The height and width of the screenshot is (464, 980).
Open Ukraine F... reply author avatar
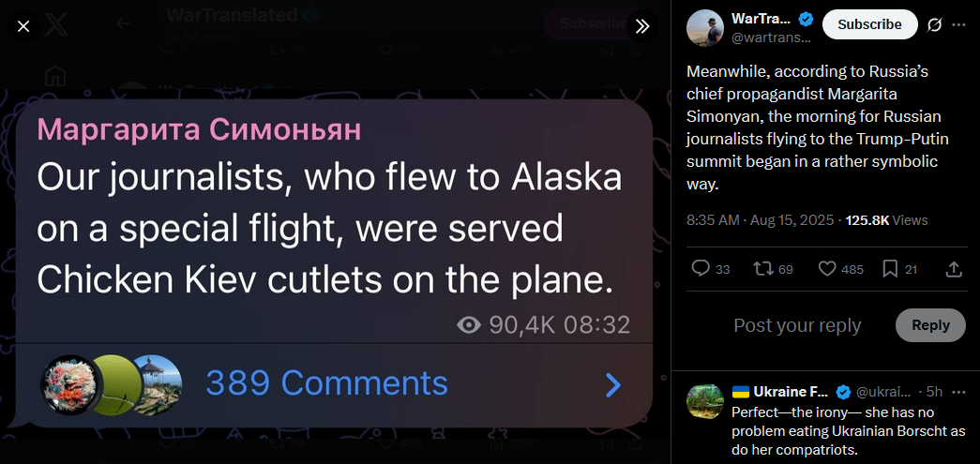tap(705, 401)
